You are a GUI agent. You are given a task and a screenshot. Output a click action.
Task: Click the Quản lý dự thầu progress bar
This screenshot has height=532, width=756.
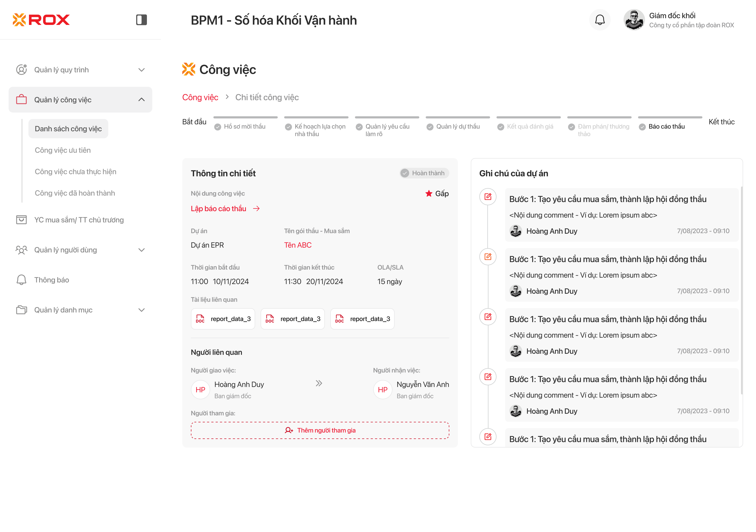[457, 118]
